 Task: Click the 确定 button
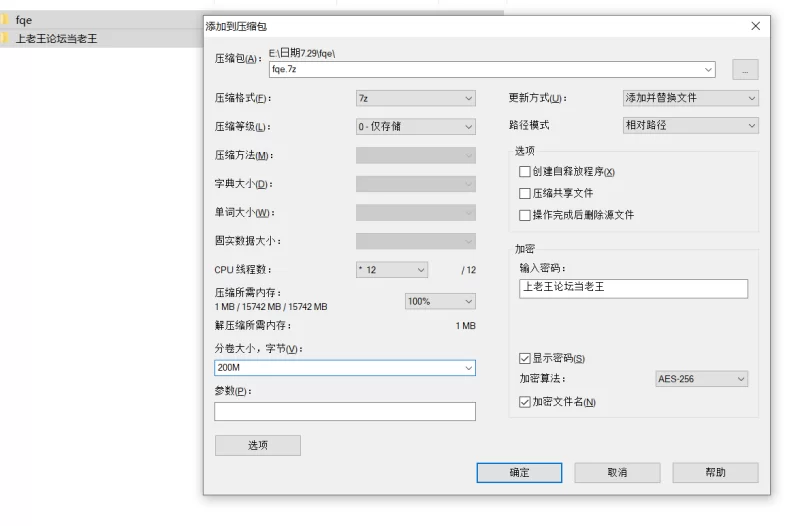(519, 473)
